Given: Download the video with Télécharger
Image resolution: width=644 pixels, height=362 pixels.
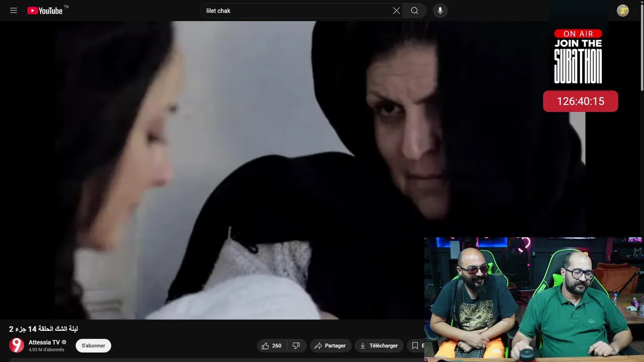Looking at the screenshot, I should pyautogui.click(x=379, y=346).
